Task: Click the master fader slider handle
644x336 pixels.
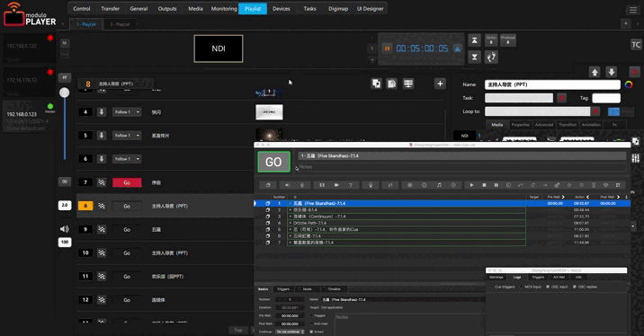Action: [x=65, y=93]
